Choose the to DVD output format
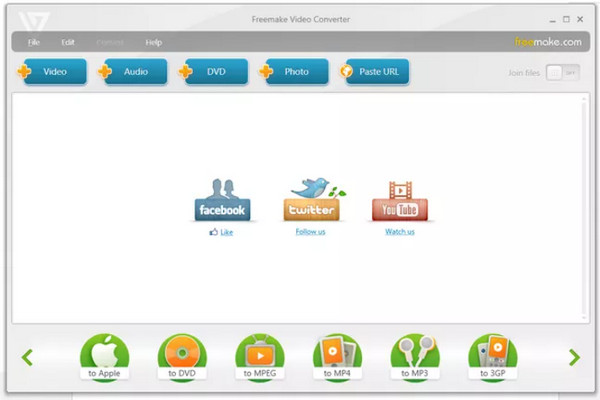 tap(182, 358)
